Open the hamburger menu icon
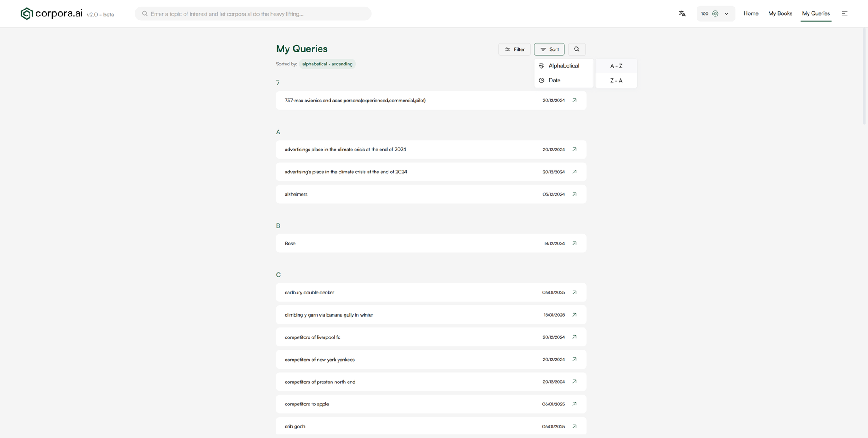868x438 pixels. (x=844, y=14)
